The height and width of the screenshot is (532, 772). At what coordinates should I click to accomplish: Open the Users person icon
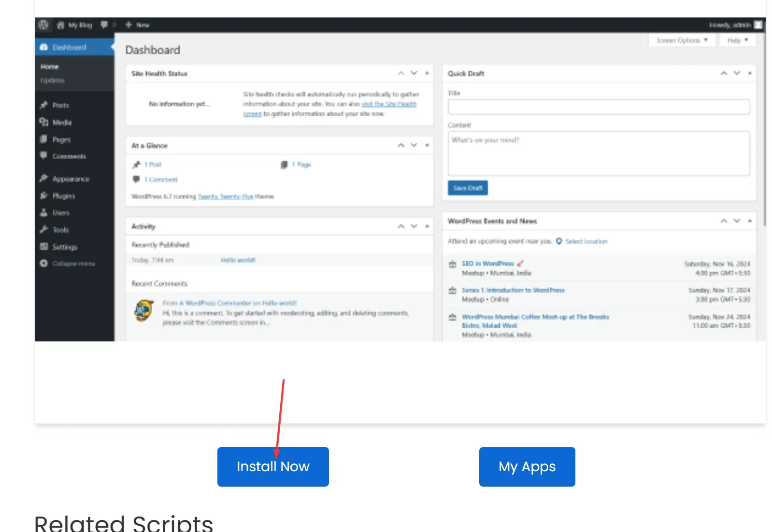(44, 212)
